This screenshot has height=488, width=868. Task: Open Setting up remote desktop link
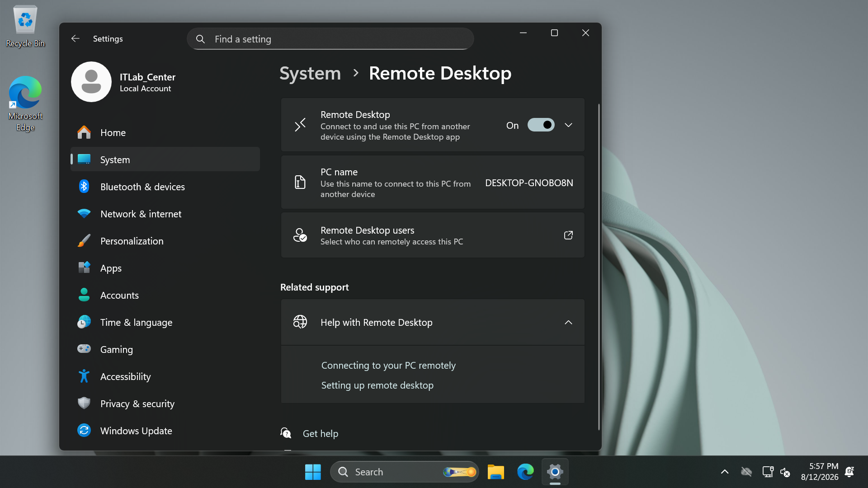[377, 385]
